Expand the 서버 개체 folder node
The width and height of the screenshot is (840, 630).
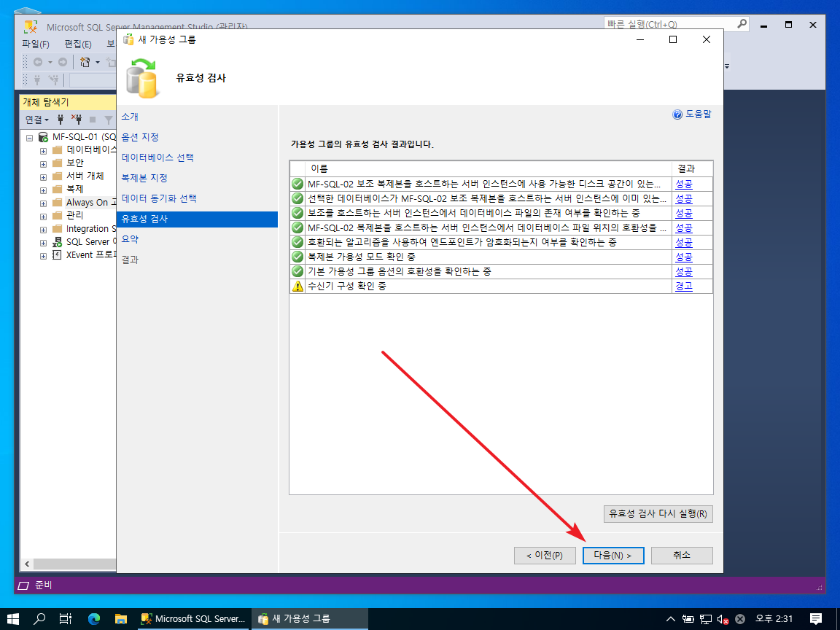[x=44, y=177]
